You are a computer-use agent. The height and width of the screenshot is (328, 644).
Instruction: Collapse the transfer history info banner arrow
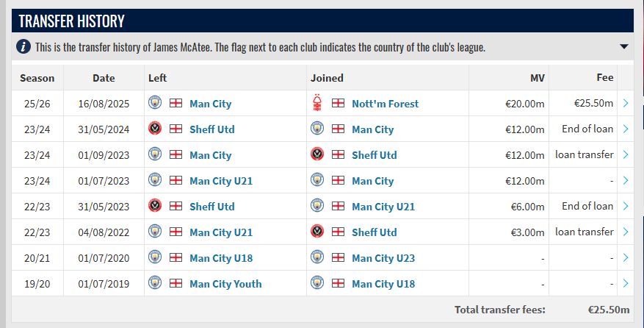pos(623,47)
